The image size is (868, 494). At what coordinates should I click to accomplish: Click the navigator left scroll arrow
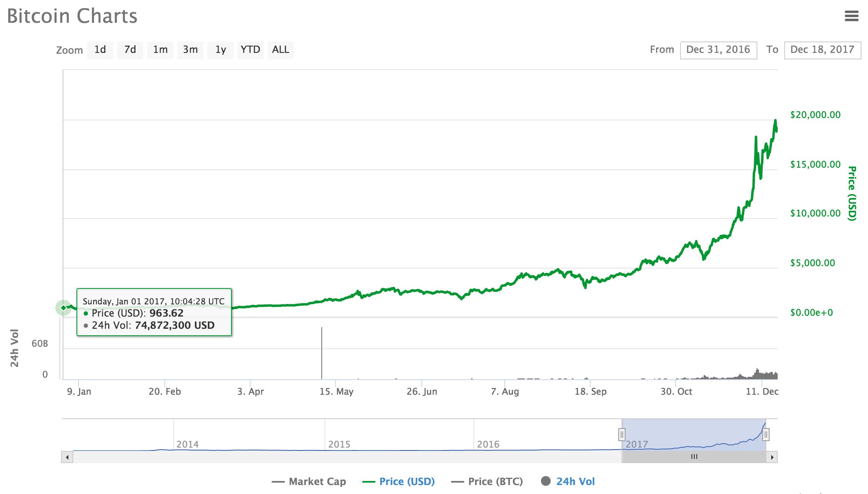[x=67, y=457]
